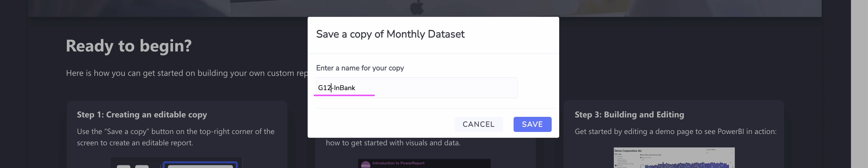Toggle the Select All data type checkbox
The width and height of the screenshot is (868, 168).
point(616,157)
